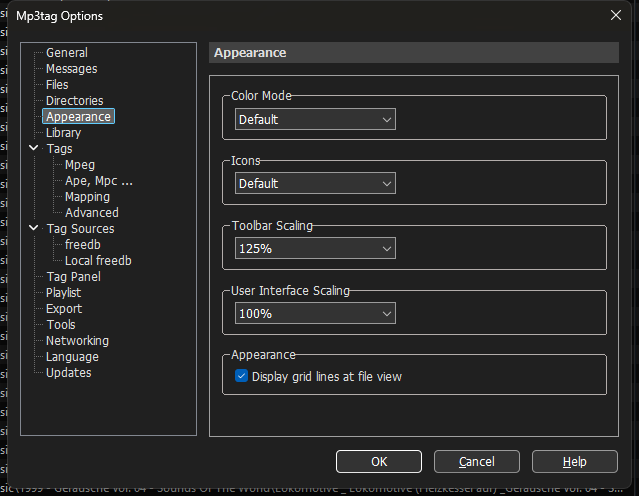The height and width of the screenshot is (496, 639).
Task: Collapse the Tags tree node chevron
Action: tap(34, 148)
